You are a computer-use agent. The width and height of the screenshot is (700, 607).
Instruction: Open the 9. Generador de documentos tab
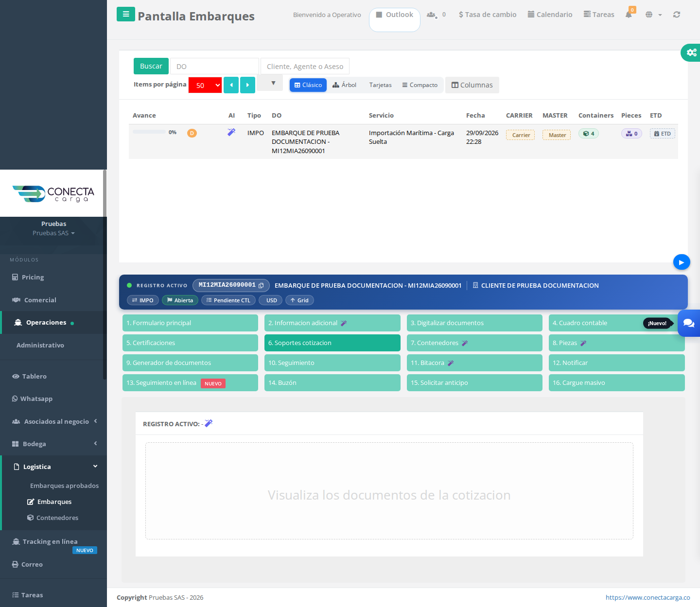coord(190,363)
